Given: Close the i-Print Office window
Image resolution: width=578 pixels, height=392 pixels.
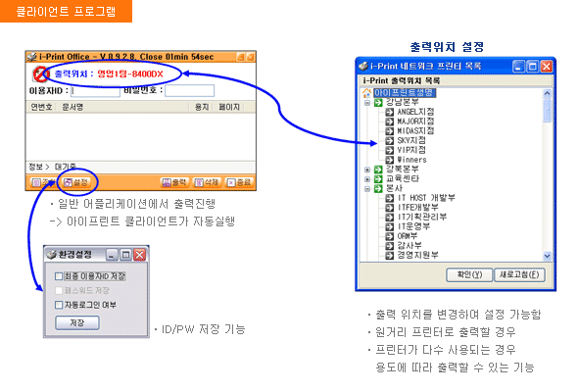Looking at the screenshot, I should click(x=251, y=57).
